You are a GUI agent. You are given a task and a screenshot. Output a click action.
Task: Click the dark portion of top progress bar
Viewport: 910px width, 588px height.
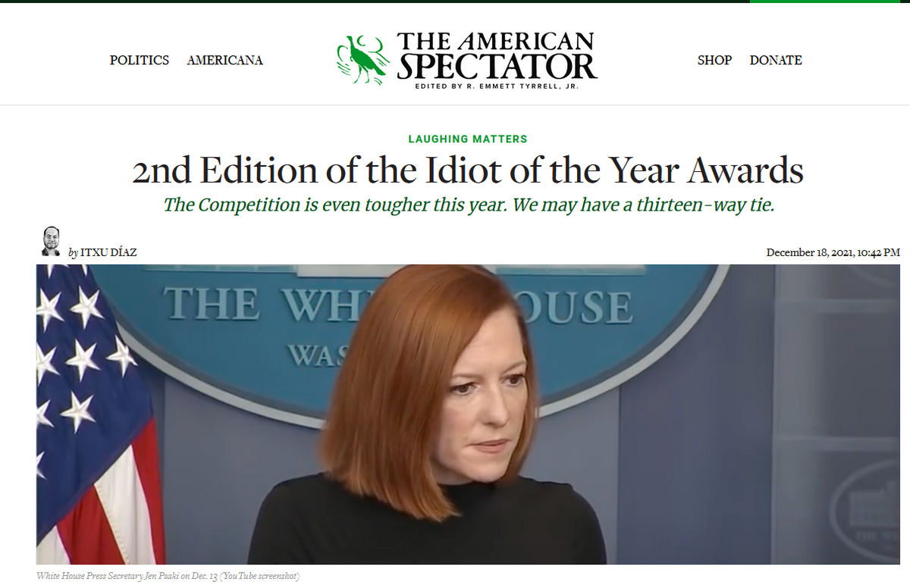pos(375,2)
